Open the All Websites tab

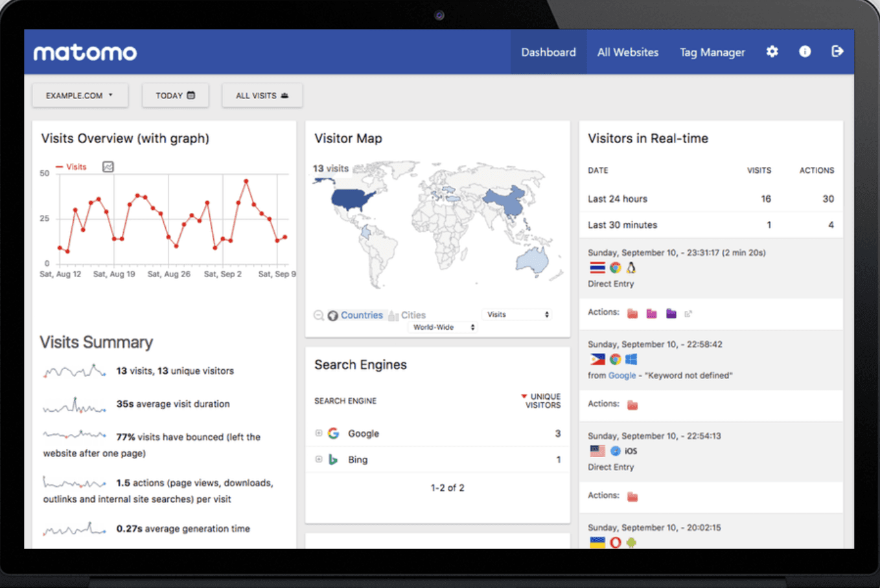[x=627, y=52]
